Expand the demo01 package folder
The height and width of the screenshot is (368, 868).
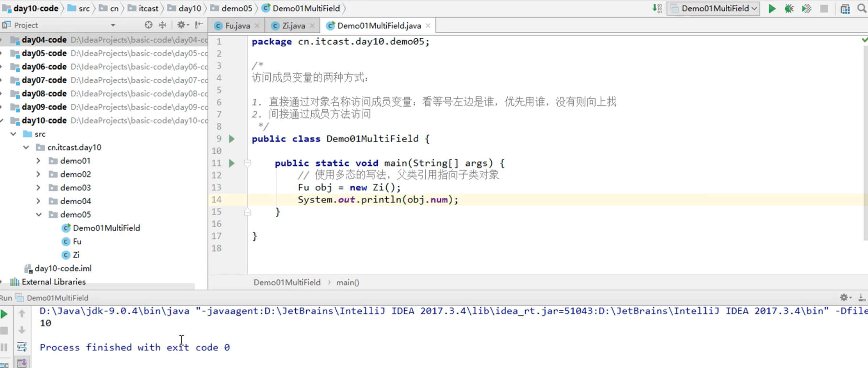(x=38, y=161)
